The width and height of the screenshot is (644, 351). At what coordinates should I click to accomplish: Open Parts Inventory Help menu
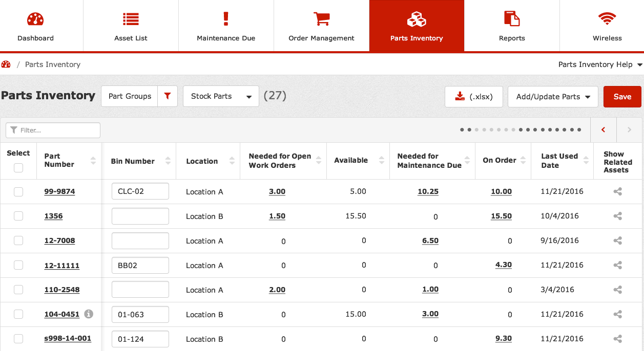pyautogui.click(x=600, y=64)
